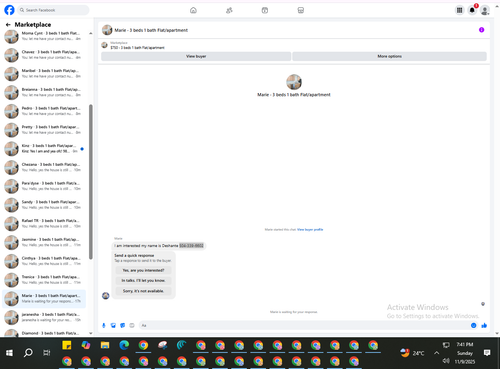Open Breianna conversation
Image resolution: width=500 pixels, height=369 pixels.
point(44,92)
